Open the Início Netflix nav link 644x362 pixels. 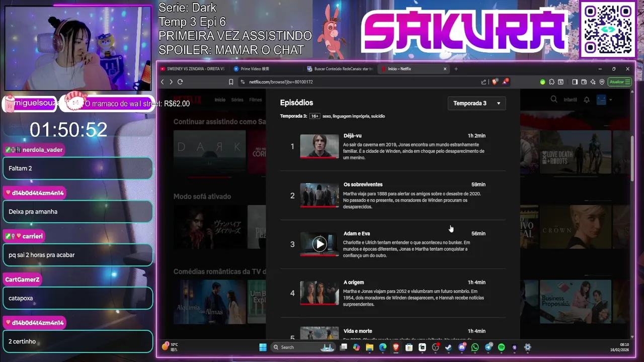click(220, 100)
